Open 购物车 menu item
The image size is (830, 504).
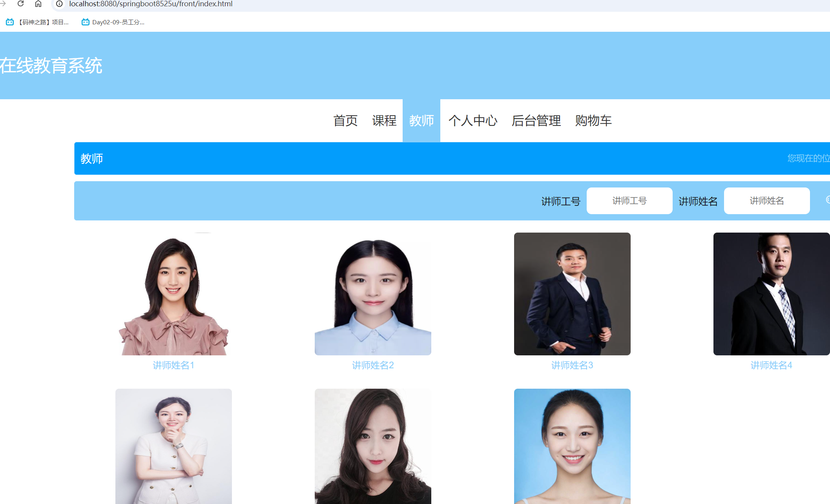click(x=593, y=121)
